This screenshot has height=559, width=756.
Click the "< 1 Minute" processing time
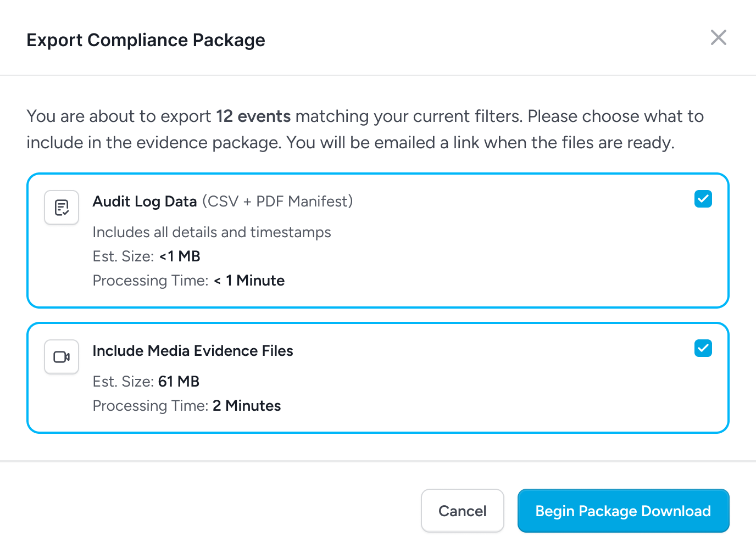click(x=249, y=281)
